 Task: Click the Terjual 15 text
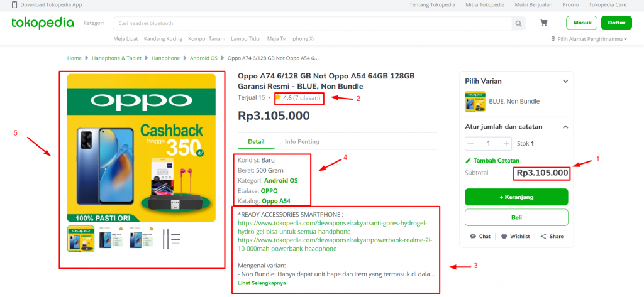252,97
